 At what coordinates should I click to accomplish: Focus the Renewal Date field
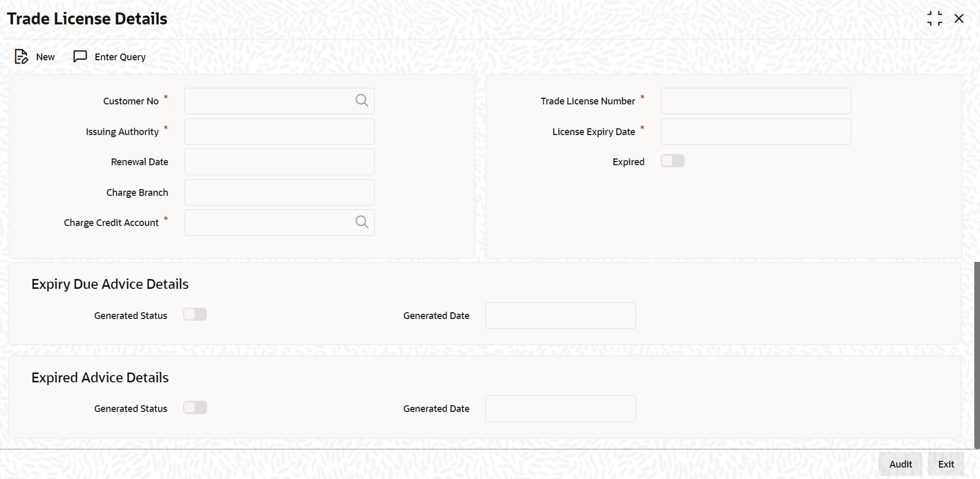279,162
